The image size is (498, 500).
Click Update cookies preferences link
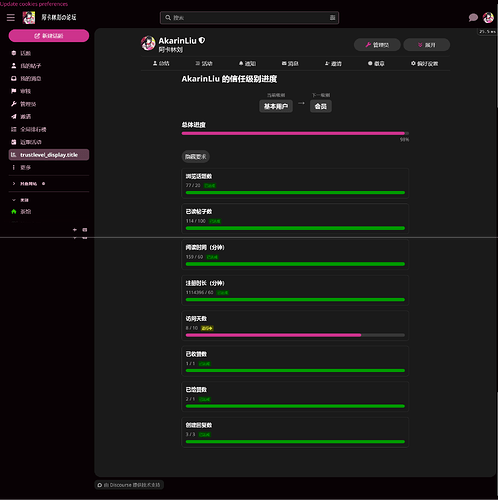(x=34, y=4)
